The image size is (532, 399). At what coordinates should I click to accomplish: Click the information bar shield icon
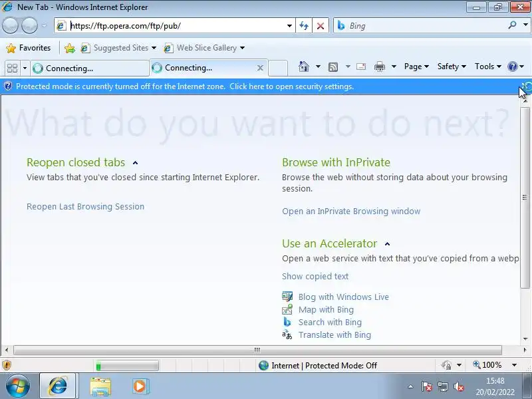pyautogui.click(x=7, y=86)
